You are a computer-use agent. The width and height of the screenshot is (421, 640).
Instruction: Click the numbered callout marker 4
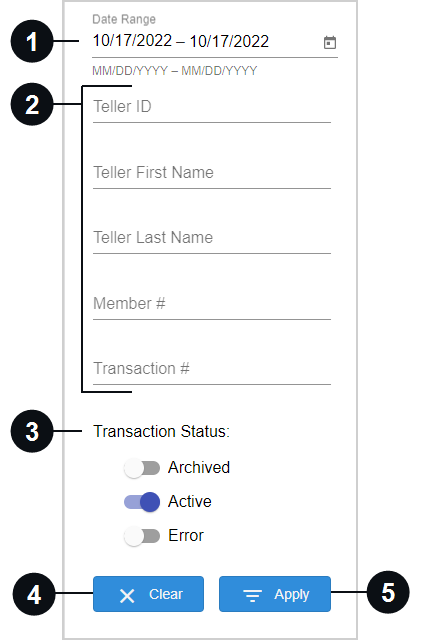[x=34, y=594]
